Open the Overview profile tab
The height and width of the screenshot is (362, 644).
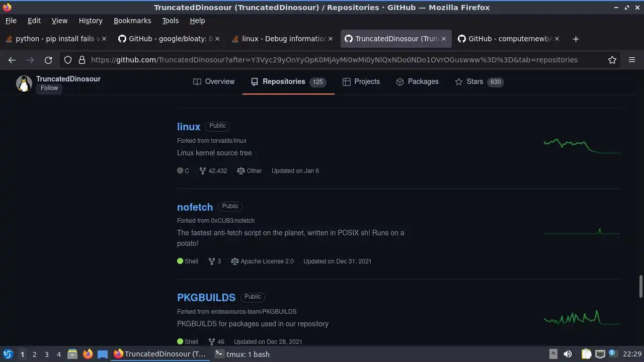click(214, 81)
